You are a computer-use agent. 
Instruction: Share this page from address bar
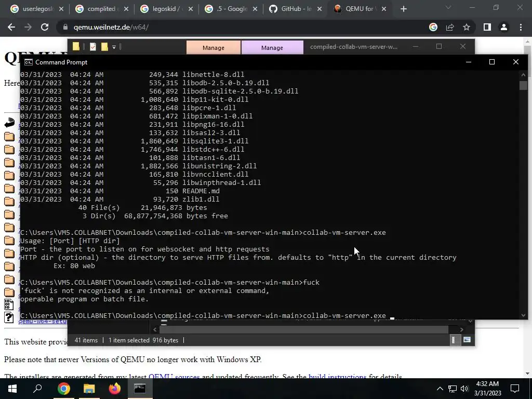[x=450, y=27]
